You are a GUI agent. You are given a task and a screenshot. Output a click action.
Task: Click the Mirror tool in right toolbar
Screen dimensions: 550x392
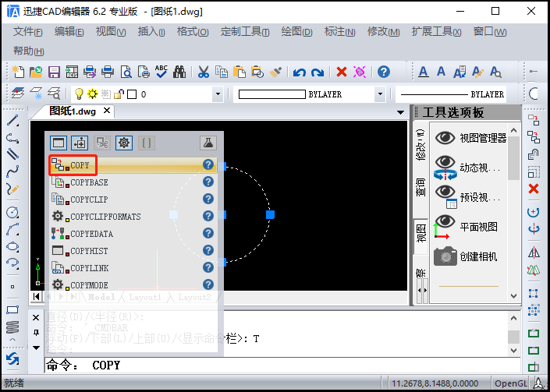tap(534, 253)
